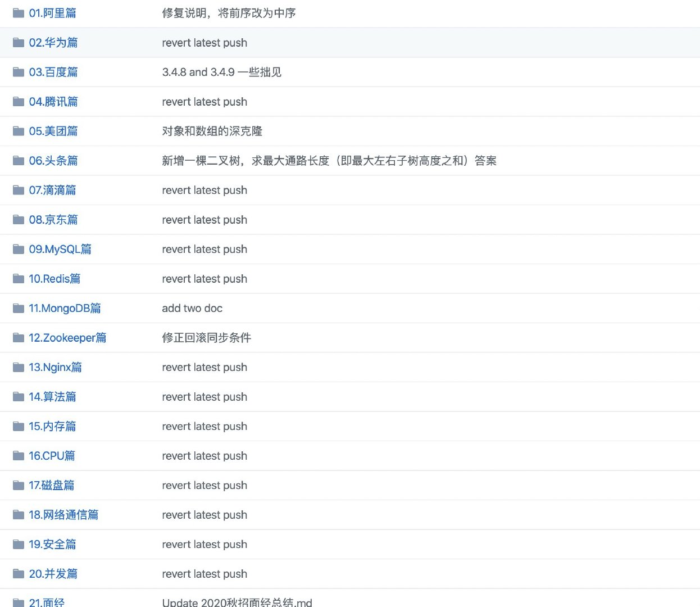
Task: Click revert latest push in 18.网络通信篇 row
Action: click(x=204, y=515)
